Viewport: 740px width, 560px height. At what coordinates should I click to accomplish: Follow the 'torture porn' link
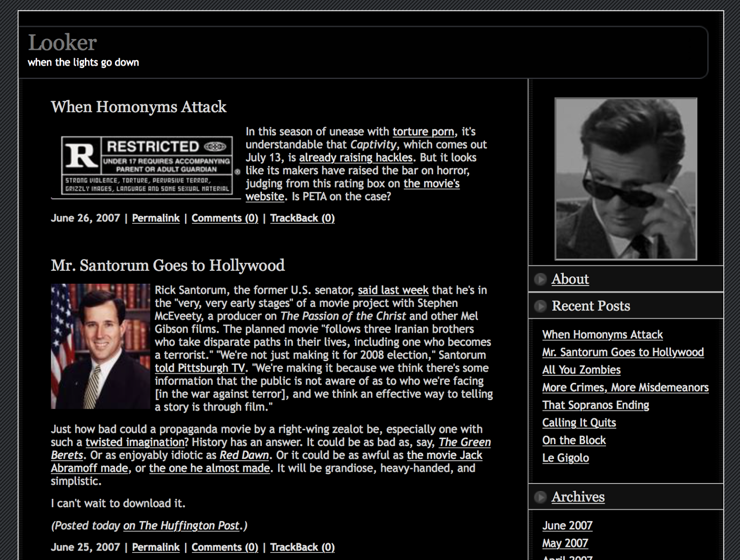tap(423, 132)
